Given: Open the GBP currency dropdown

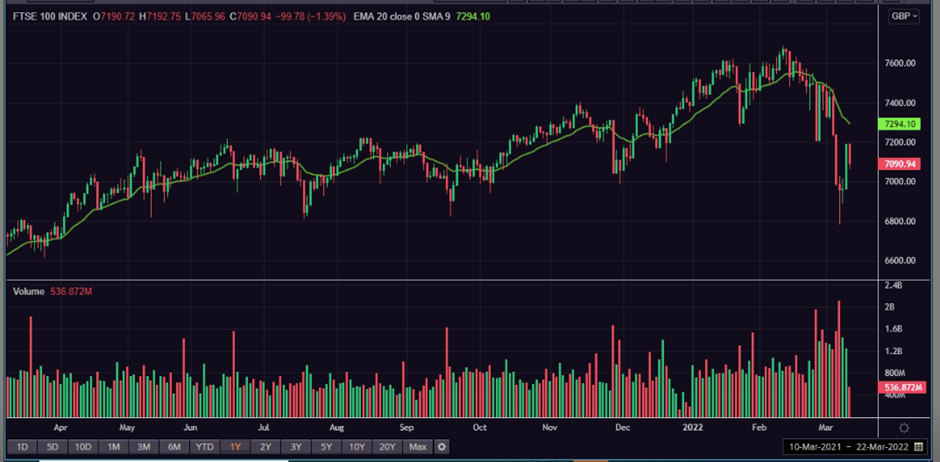Looking at the screenshot, I should (903, 17).
